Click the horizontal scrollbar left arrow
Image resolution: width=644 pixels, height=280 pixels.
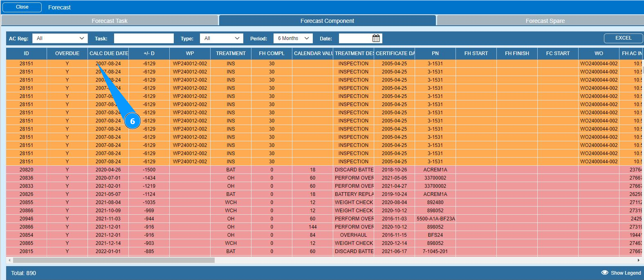click(x=9, y=260)
